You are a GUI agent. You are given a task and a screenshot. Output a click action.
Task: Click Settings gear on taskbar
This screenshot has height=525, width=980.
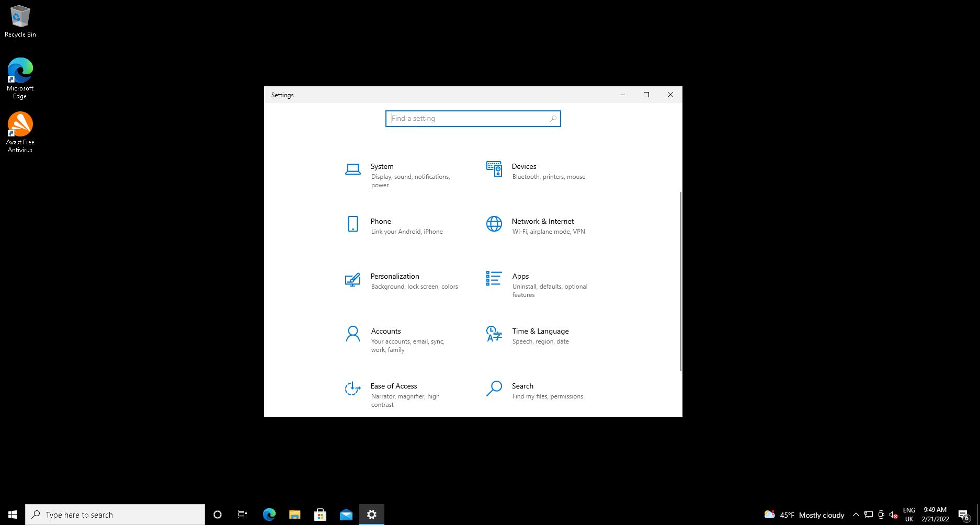pos(372,515)
